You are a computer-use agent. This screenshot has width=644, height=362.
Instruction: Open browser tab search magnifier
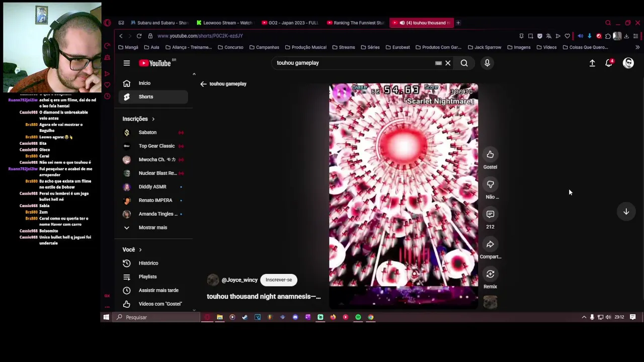coord(608,23)
